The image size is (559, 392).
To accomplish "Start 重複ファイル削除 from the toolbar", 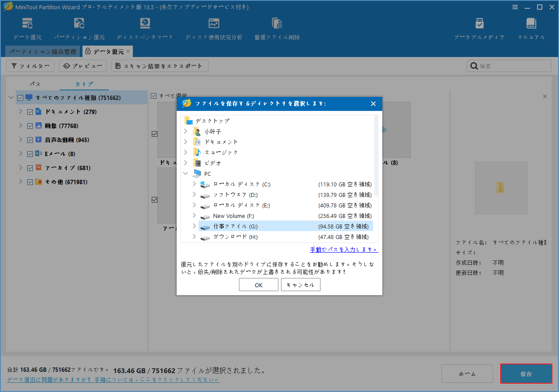I will coord(277,28).
